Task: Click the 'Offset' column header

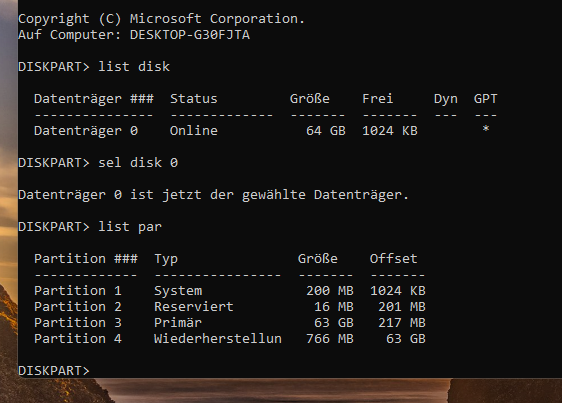Action: point(394,259)
